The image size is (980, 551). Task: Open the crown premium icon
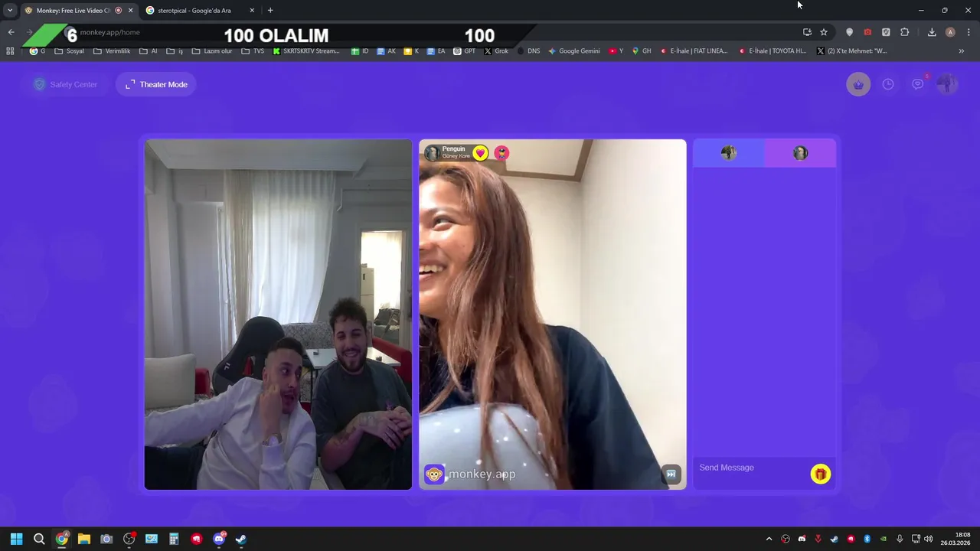point(858,84)
